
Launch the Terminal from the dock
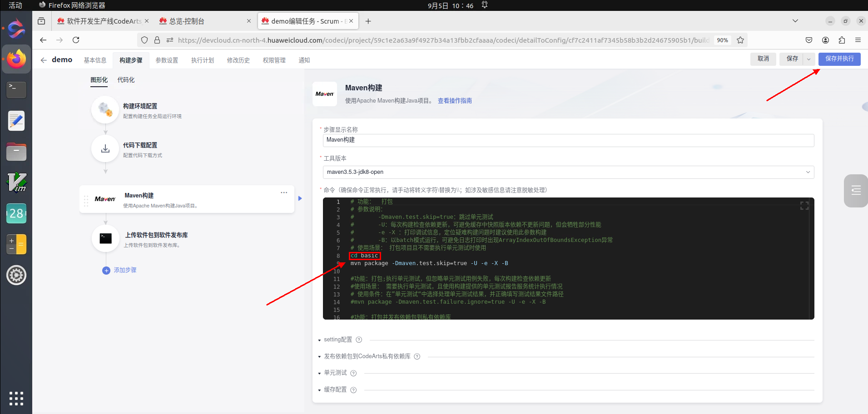pyautogui.click(x=16, y=90)
